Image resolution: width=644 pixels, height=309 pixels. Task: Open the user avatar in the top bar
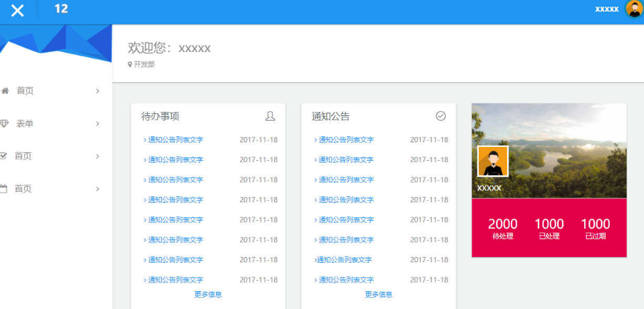click(634, 9)
